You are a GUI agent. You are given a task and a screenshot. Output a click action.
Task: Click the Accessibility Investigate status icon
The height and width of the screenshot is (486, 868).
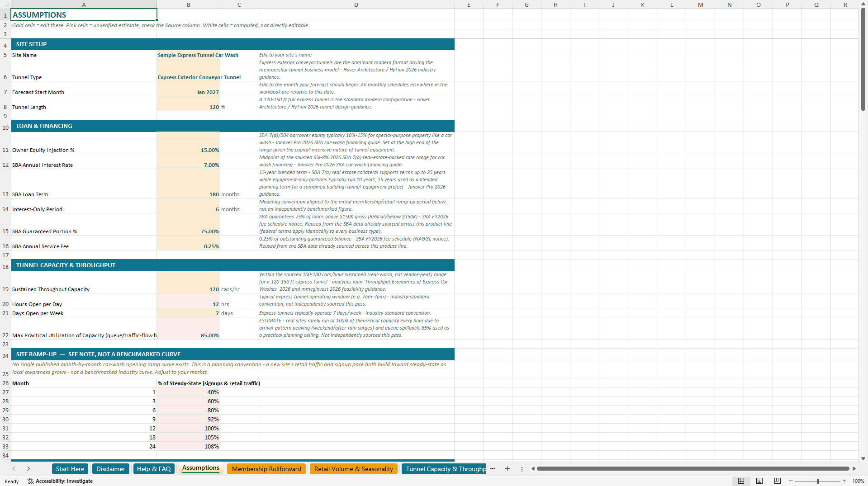coord(31,481)
